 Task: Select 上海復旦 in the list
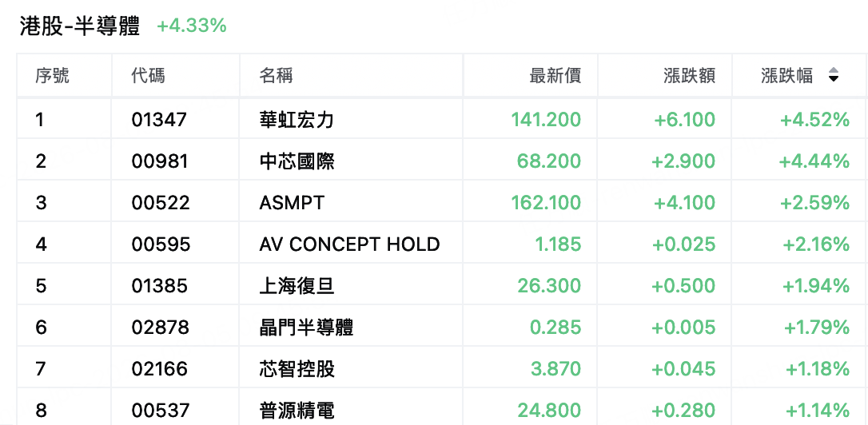pos(297,285)
